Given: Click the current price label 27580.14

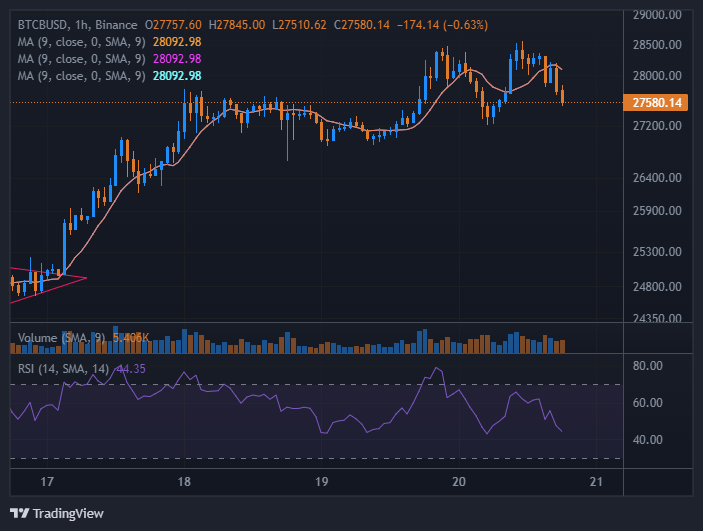Looking at the screenshot, I should coord(657,102).
